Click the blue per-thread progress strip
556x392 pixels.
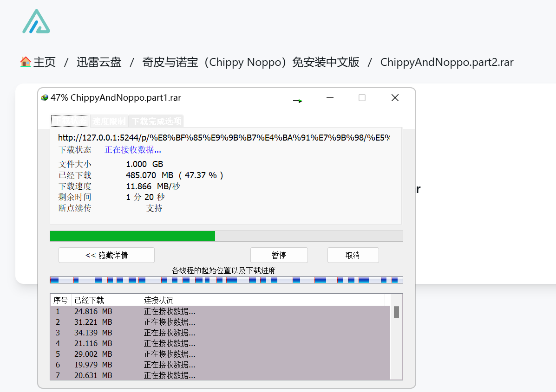click(x=226, y=280)
